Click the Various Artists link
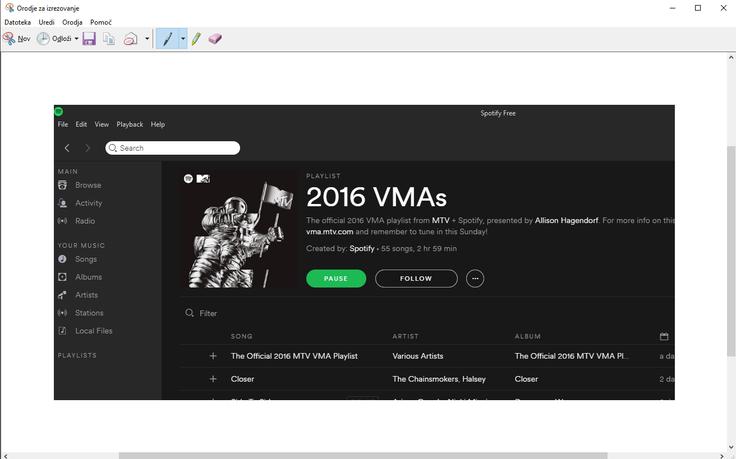The height and width of the screenshot is (459, 736). (x=418, y=356)
